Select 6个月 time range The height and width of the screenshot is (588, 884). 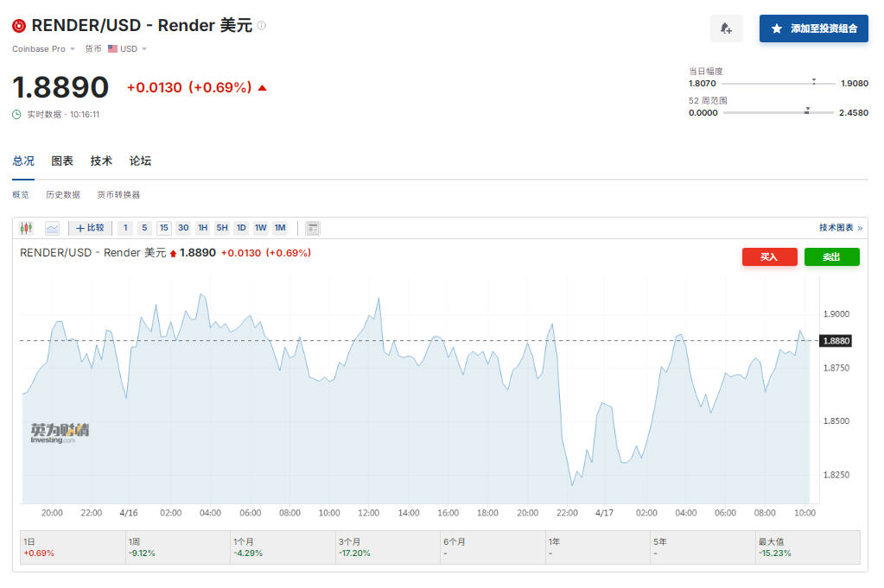coord(493,547)
